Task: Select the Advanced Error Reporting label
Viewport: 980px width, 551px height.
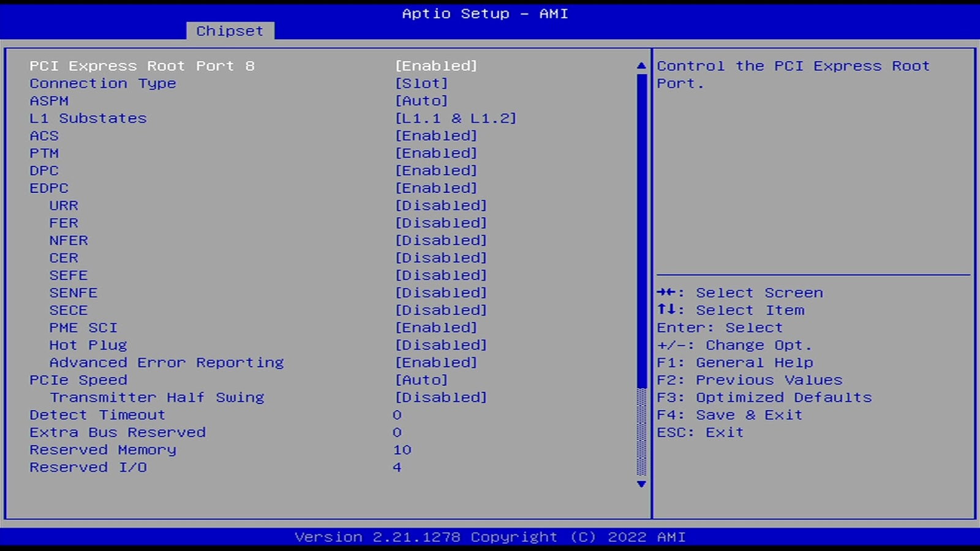Action: (167, 362)
